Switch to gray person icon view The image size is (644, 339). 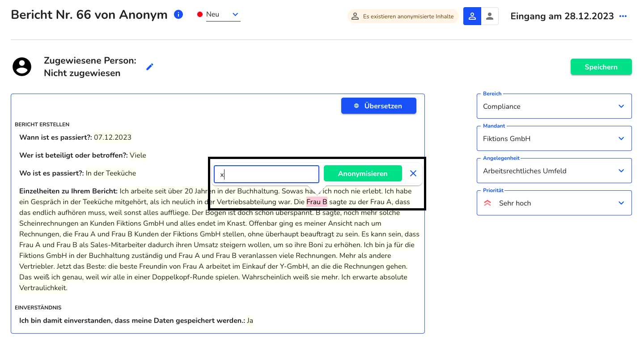point(490,16)
